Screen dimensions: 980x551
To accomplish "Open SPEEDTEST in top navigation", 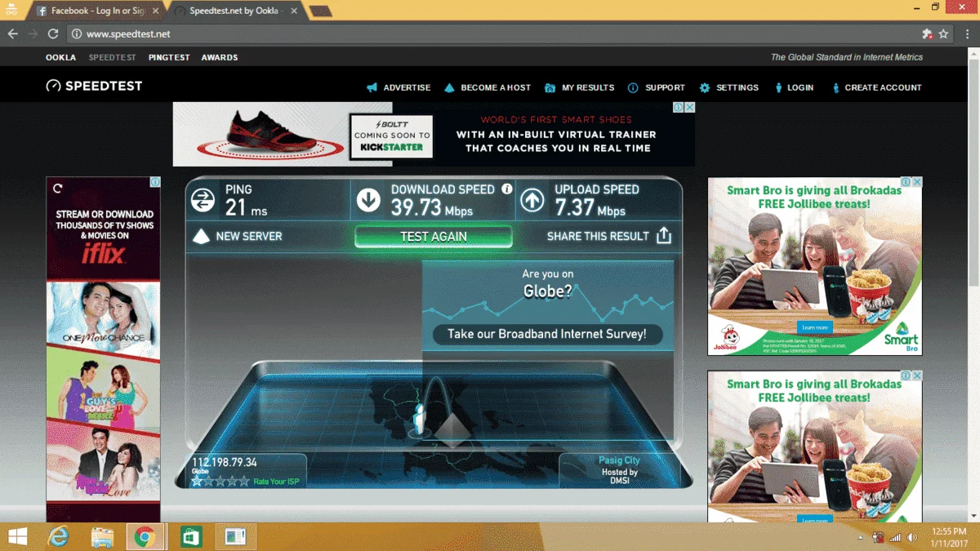I will [113, 58].
